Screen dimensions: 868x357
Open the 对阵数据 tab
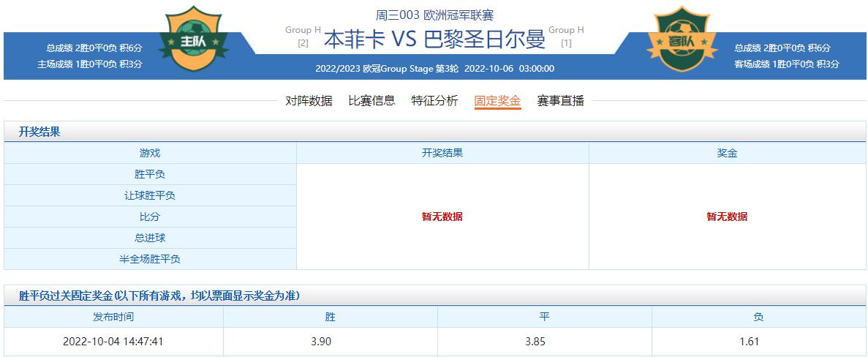(x=309, y=101)
